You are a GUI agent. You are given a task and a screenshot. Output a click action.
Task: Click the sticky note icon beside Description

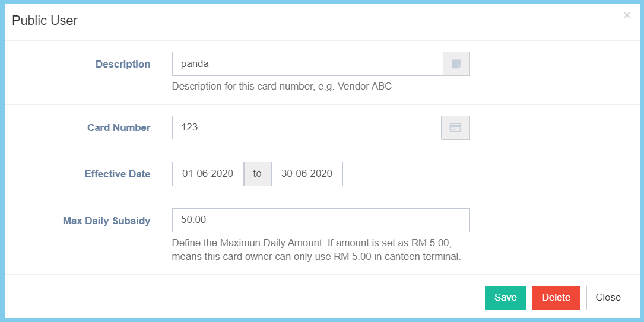point(456,64)
